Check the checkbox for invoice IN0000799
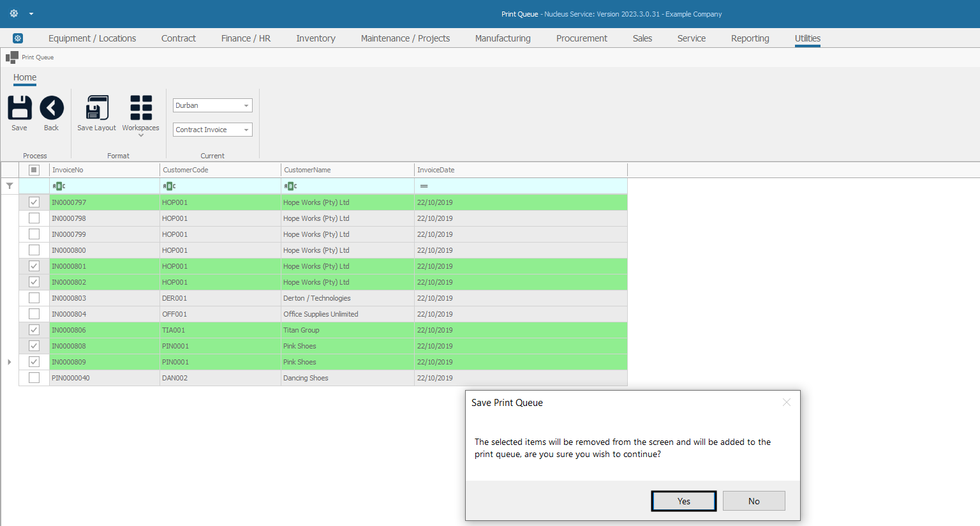The image size is (980, 526). pyautogui.click(x=34, y=234)
